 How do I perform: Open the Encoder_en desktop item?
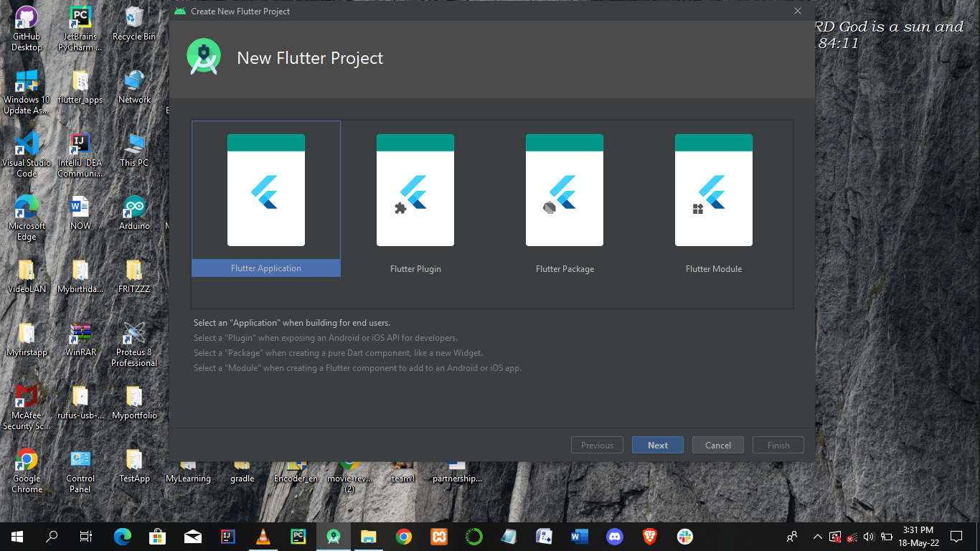296,473
